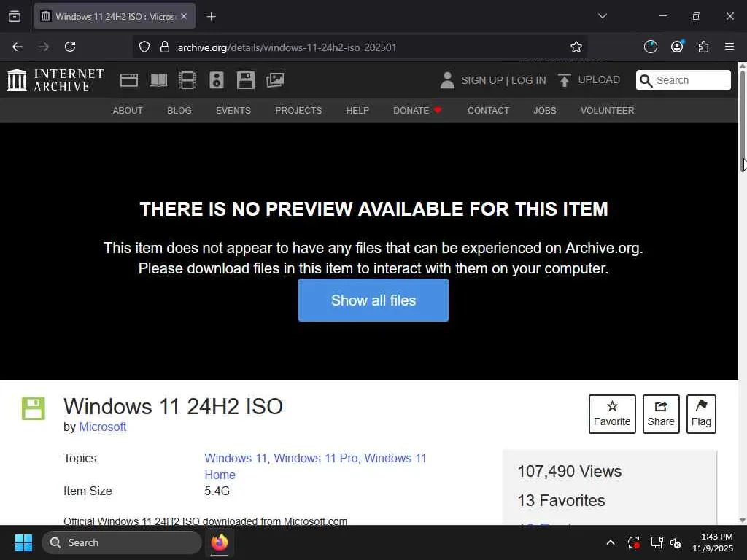The width and height of the screenshot is (747, 560).
Task: Open the network tray icon
Action: 657,542
